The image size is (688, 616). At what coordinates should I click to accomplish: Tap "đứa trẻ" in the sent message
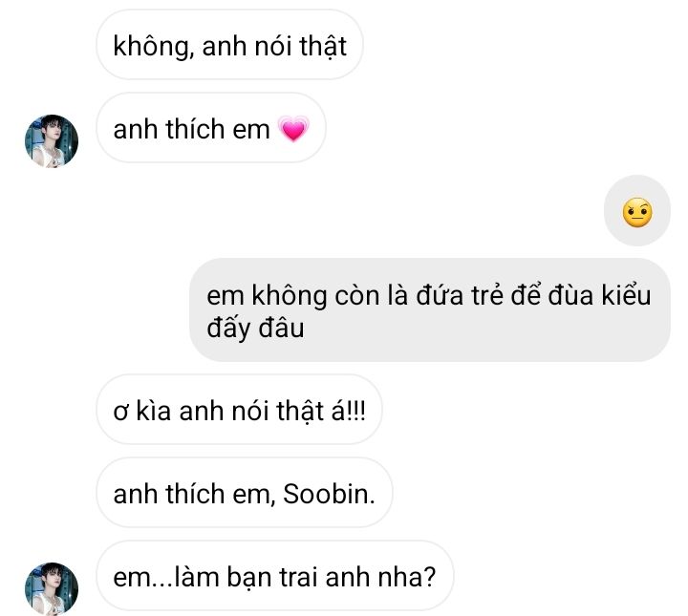click(x=452, y=296)
